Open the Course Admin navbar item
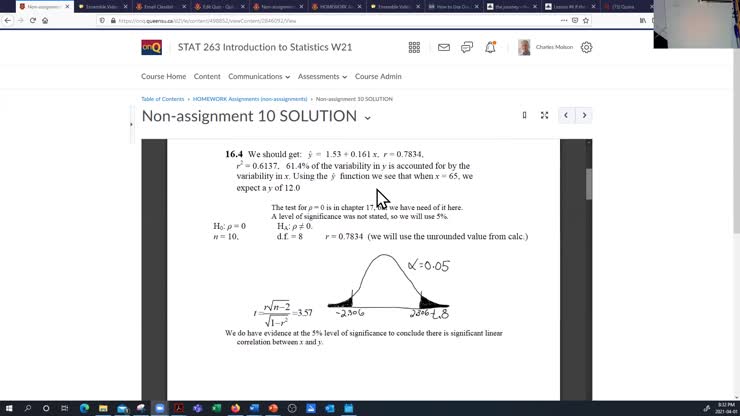The image size is (740, 416). [x=378, y=76]
